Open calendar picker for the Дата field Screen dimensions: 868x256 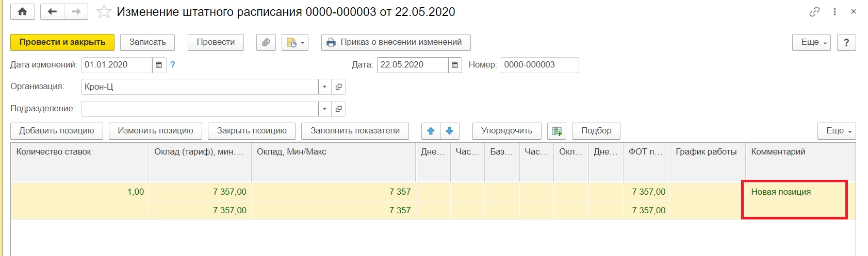[454, 65]
